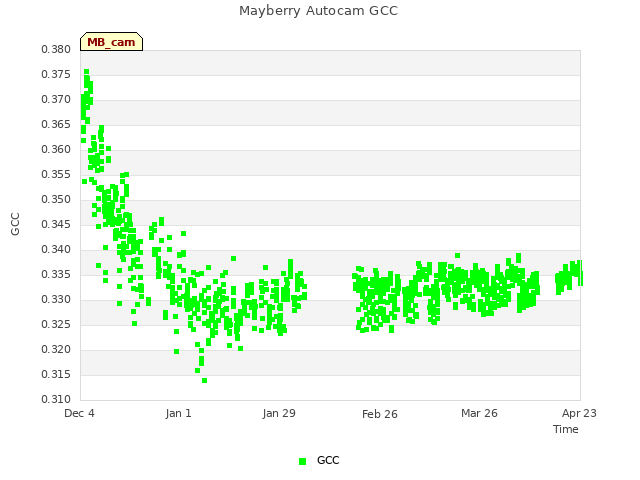Select the Mar 26 x-axis label

tap(479, 413)
